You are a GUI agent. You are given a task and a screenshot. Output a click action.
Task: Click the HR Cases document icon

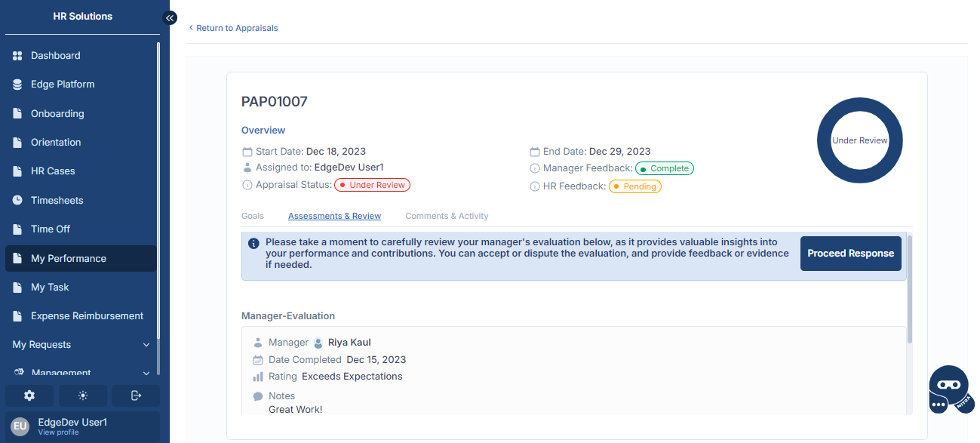(x=17, y=171)
